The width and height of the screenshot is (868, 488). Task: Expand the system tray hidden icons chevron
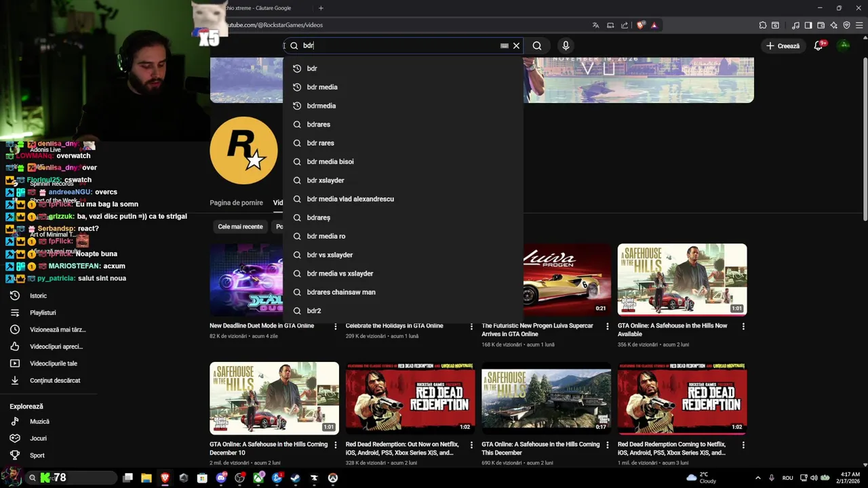757,478
